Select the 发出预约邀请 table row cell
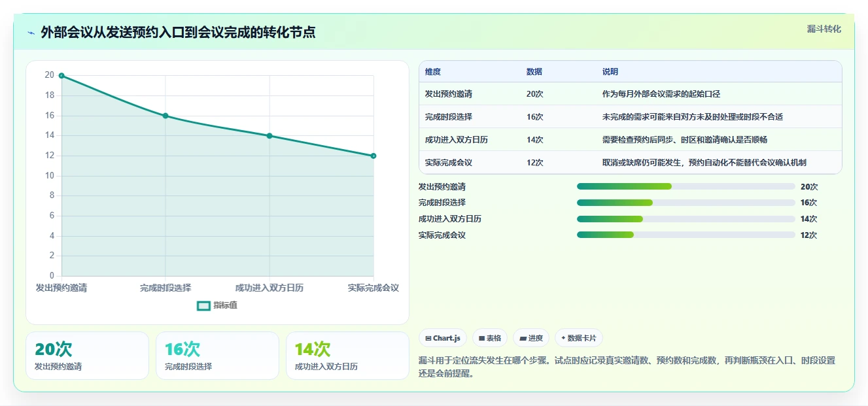 pyautogui.click(x=449, y=94)
